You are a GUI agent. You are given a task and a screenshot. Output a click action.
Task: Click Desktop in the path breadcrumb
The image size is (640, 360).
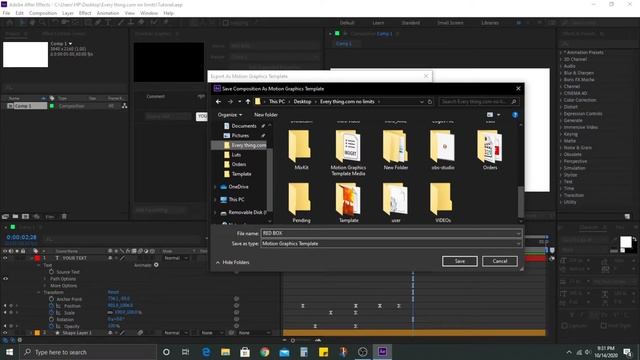pos(302,102)
